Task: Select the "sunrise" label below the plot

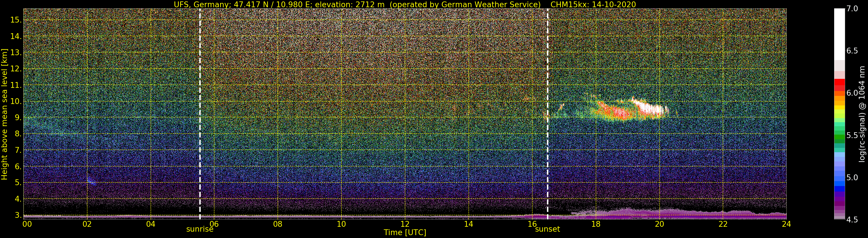Action: pos(200,229)
